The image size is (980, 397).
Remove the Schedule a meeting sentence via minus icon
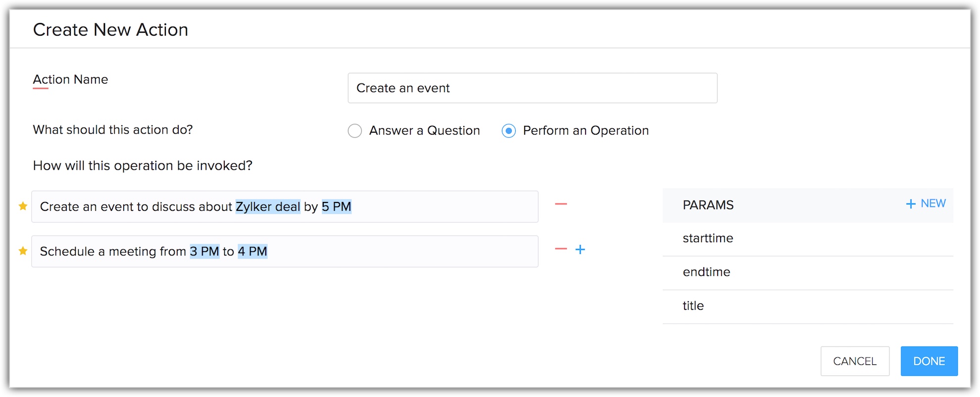[x=561, y=249]
